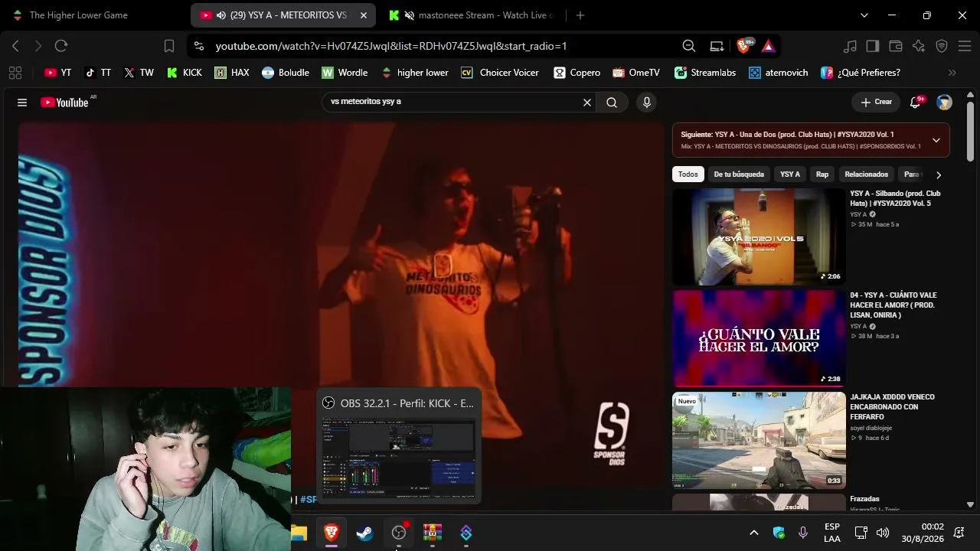Open the KICK bookmark
Screen dimensions: 980x551
(185, 73)
